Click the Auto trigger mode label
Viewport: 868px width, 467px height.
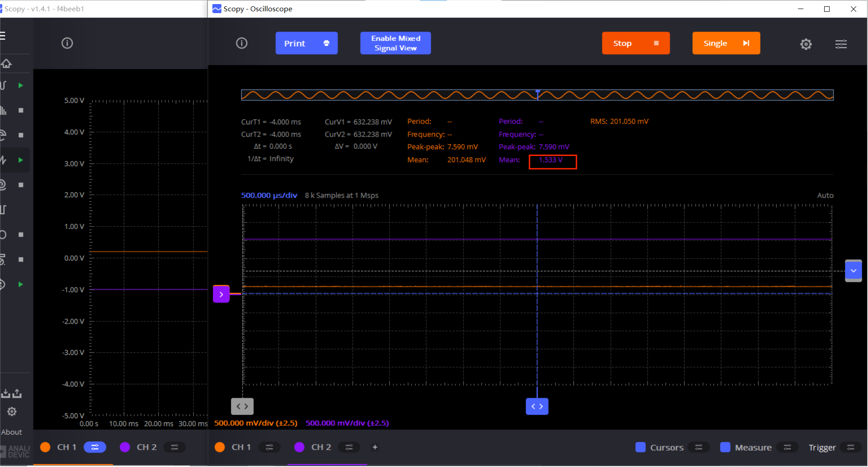pos(825,195)
